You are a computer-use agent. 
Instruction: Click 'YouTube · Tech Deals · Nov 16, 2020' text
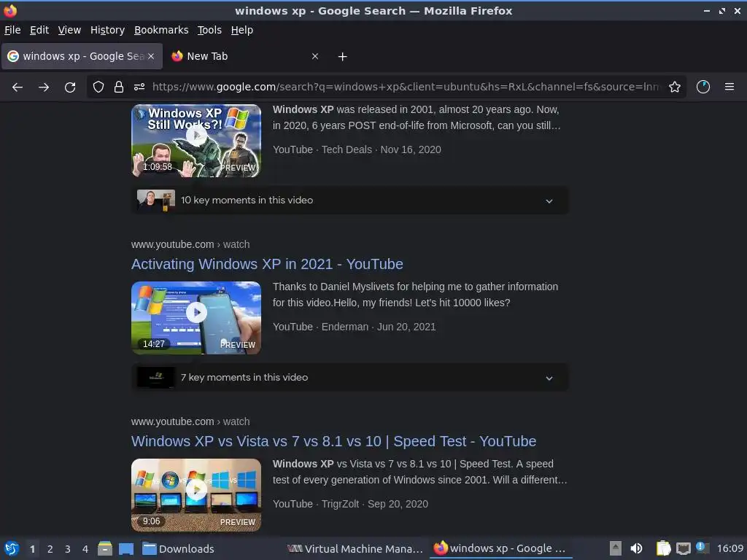(x=357, y=150)
